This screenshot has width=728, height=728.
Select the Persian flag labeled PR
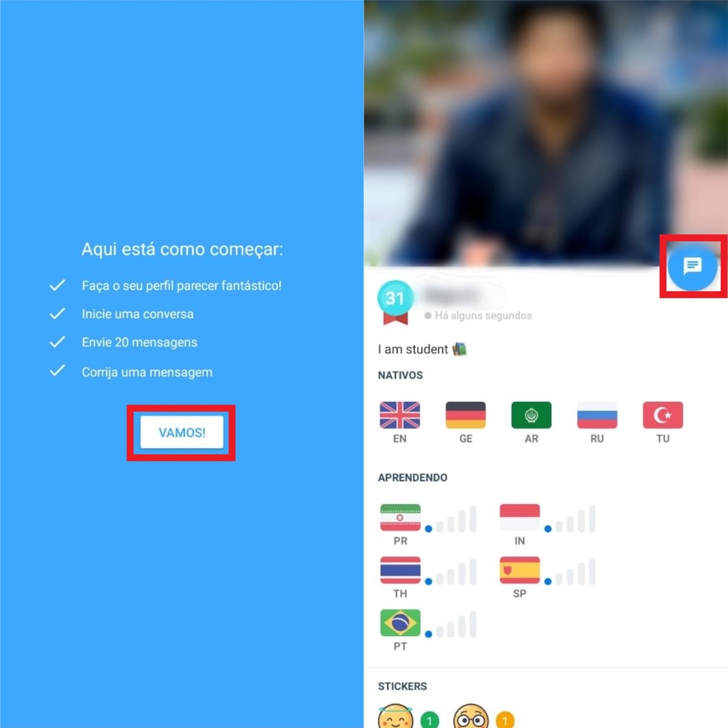tap(400, 517)
